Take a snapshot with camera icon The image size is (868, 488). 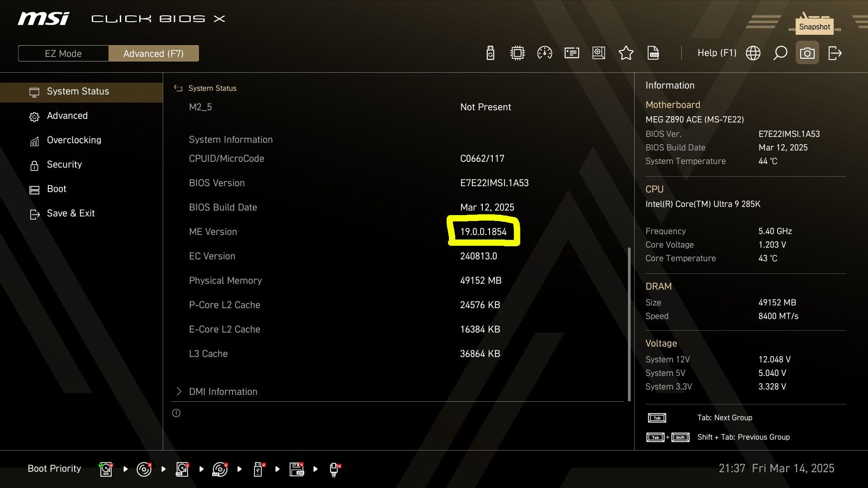coord(807,53)
